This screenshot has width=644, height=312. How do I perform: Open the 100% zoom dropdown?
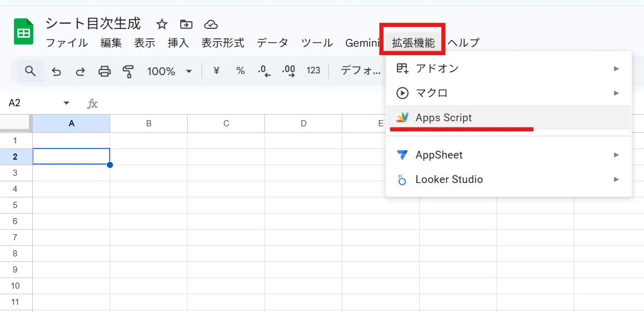(170, 71)
